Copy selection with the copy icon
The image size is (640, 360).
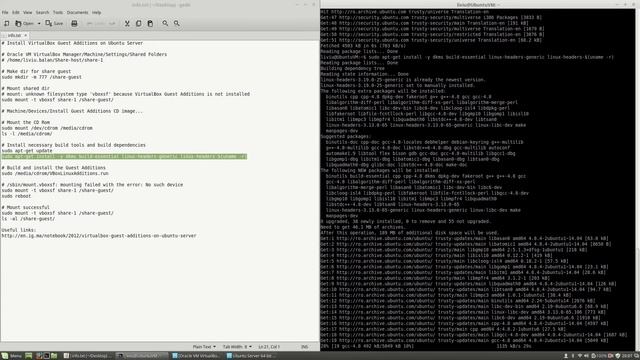pyautogui.click(x=138, y=24)
